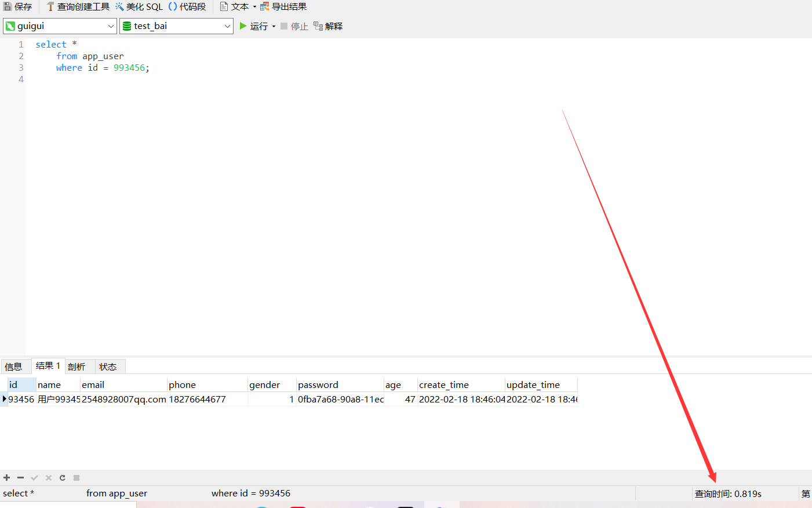This screenshot has width=812, height=508.
Task: Switch to the Result 1 (结果 1) tab
Action: coord(48,365)
